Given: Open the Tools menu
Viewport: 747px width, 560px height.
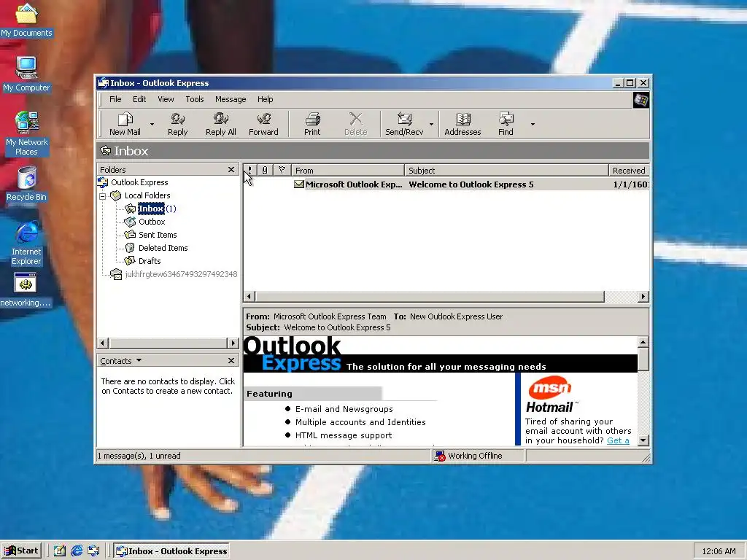Looking at the screenshot, I should 194,99.
